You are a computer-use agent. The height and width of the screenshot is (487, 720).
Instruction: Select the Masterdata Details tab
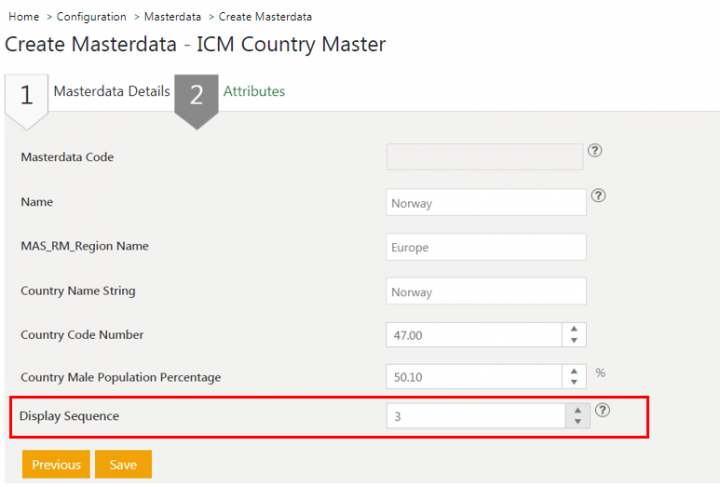(111, 91)
